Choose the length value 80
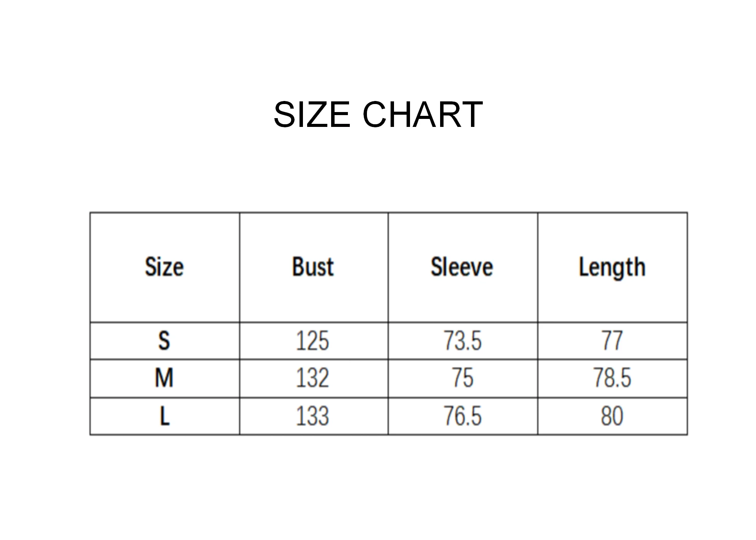This screenshot has height=540, width=756. coord(612,416)
